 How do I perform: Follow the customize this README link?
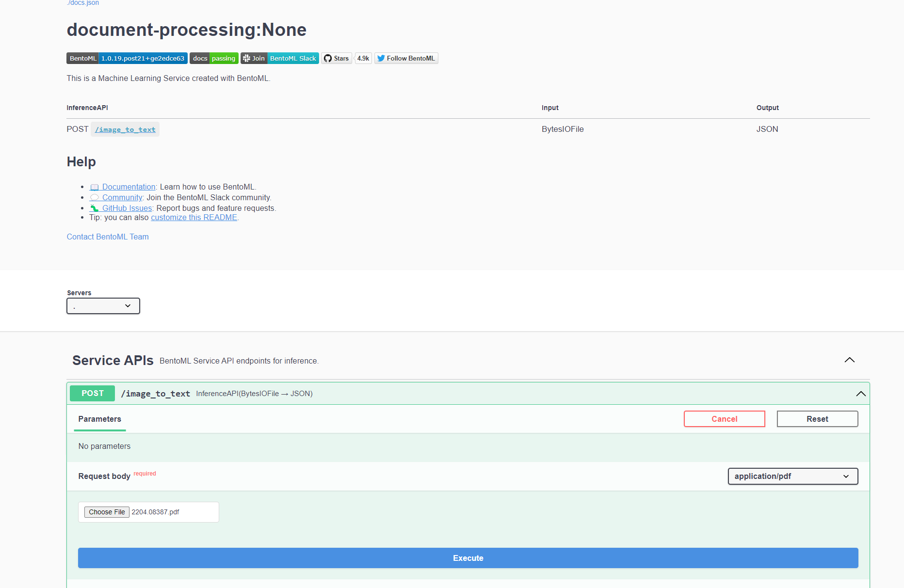coord(194,217)
